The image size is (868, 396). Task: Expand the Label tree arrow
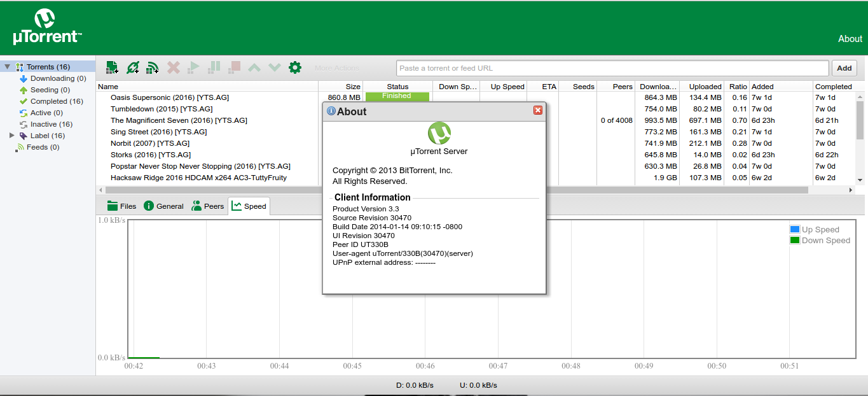pos(12,136)
